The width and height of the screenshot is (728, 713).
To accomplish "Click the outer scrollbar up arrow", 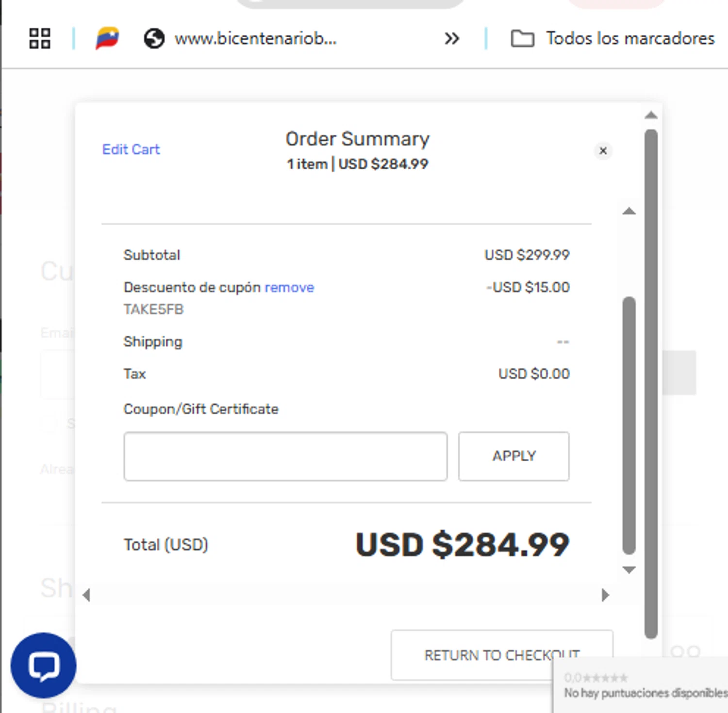I will point(651,115).
